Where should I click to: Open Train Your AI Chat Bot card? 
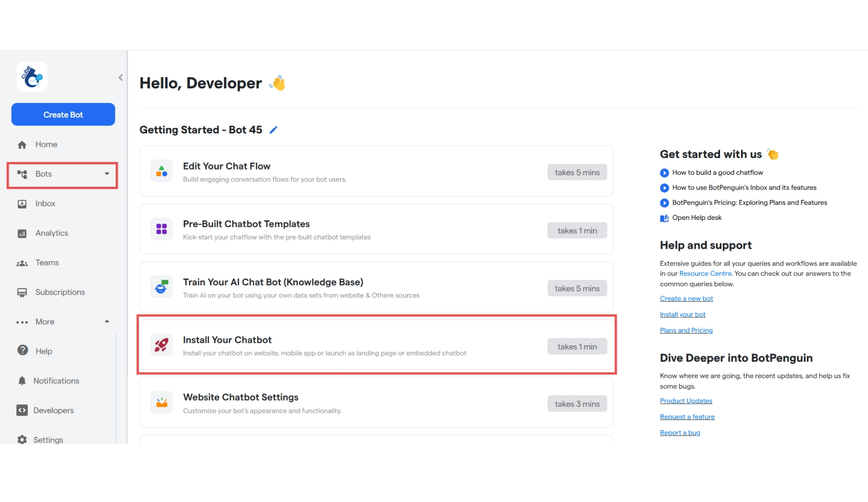pos(376,287)
